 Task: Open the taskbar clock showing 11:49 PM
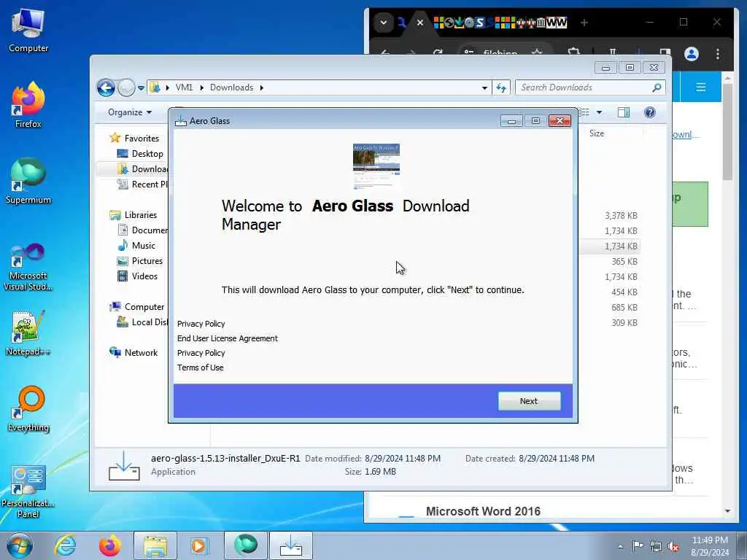pos(709,546)
